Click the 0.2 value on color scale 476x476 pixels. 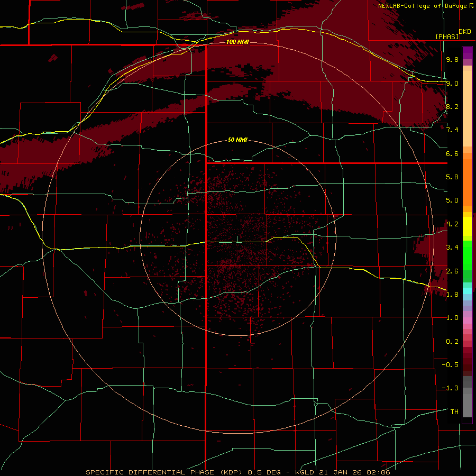(x=452, y=342)
